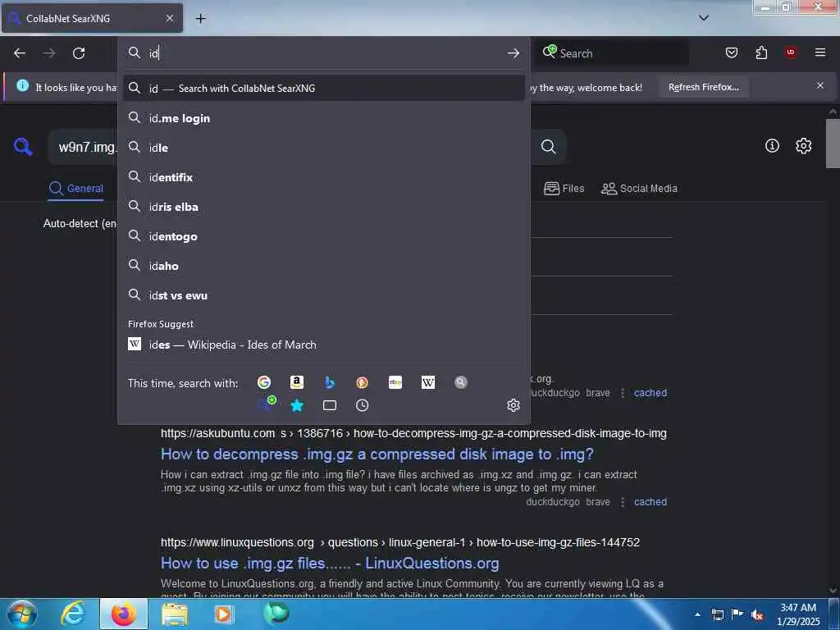Search this time with Google

[263, 382]
